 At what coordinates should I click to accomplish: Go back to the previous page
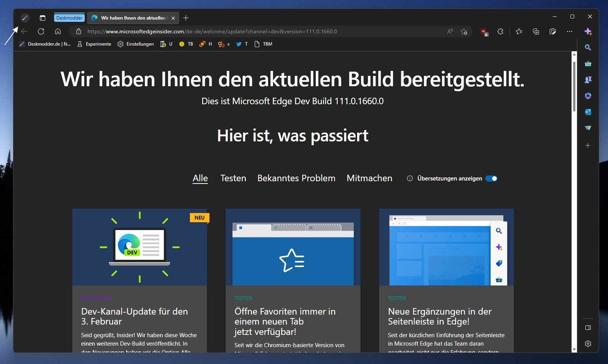click(24, 31)
